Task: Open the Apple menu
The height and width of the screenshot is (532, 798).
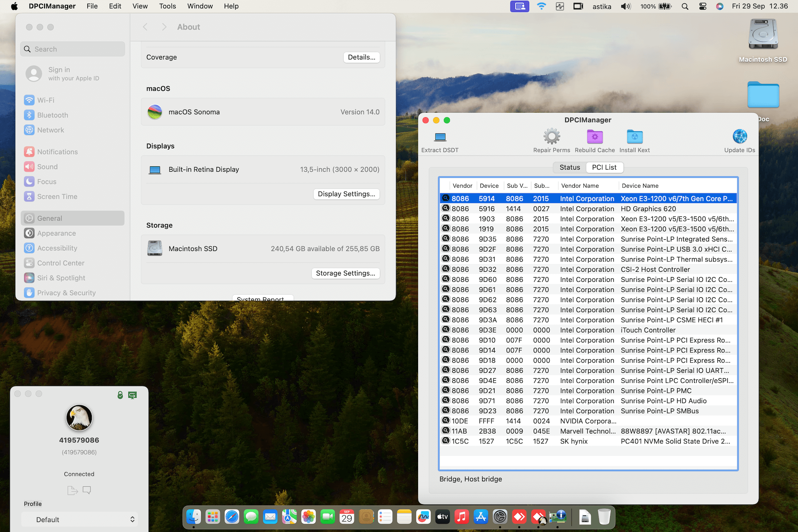Action: (14, 6)
